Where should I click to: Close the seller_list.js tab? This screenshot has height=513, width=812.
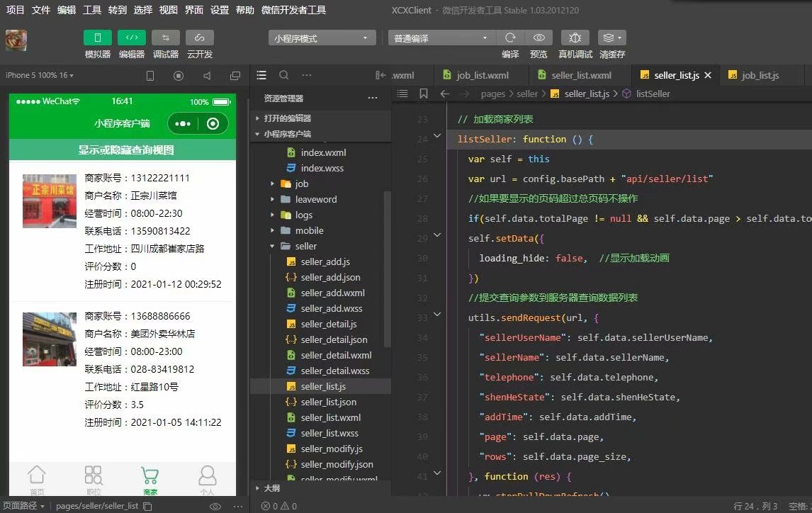coord(708,75)
